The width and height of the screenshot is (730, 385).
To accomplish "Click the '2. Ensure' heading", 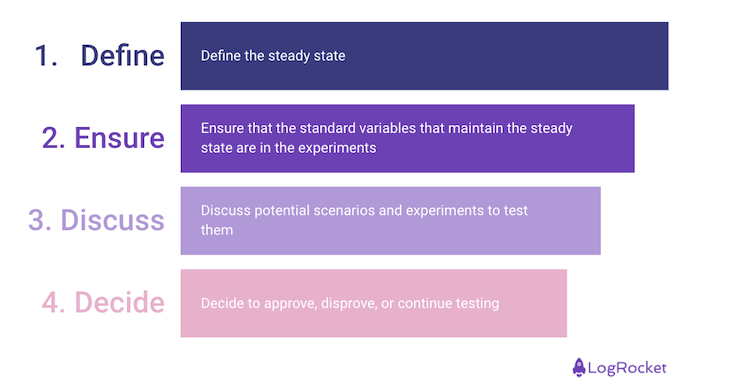I will click(103, 138).
